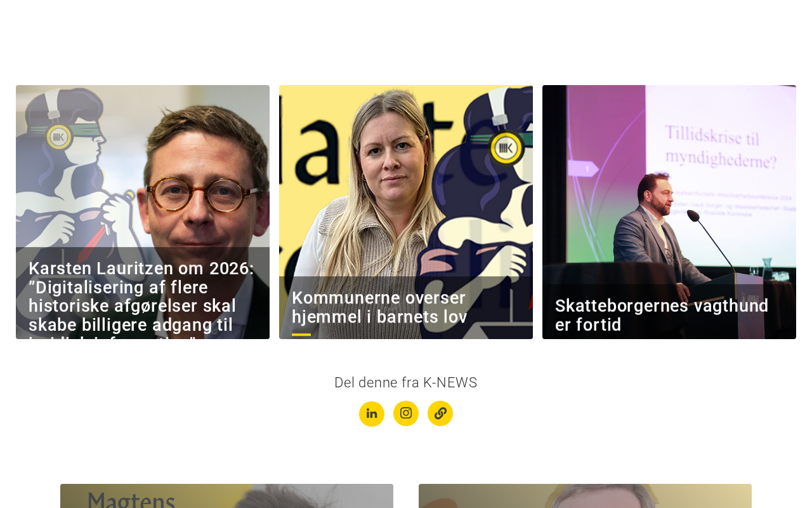This screenshot has width=812, height=508.
Task: Click the headphone K logo on Kommunerne card
Action: (506, 148)
